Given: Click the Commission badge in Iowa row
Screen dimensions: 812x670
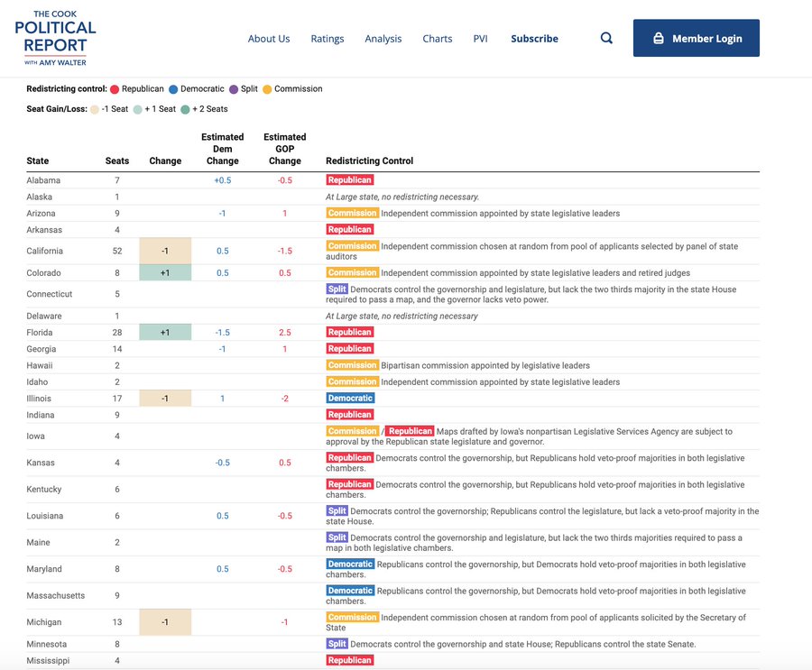Looking at the screenshot, I should [352, 431].
